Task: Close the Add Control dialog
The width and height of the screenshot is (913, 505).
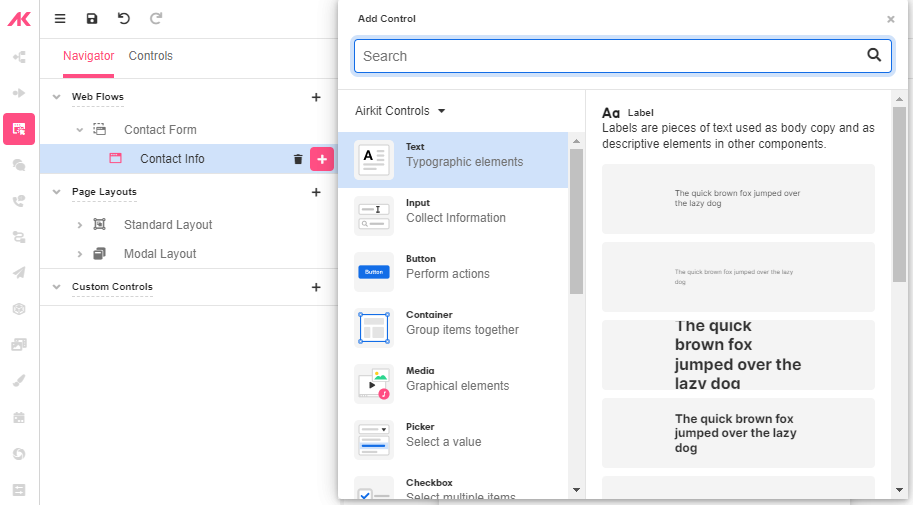Action: pos(890,19)
